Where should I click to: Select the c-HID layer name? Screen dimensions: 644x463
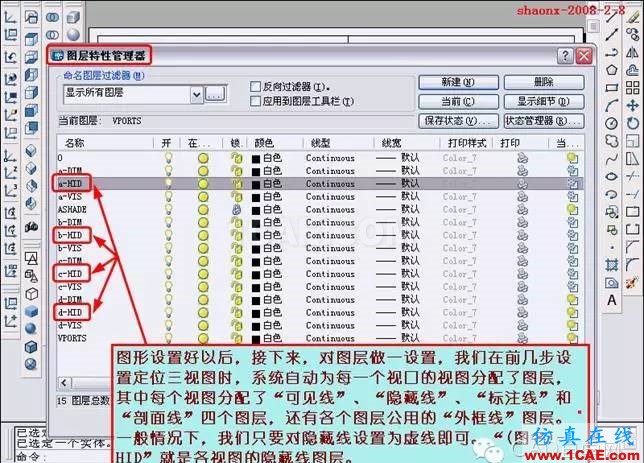click(x=70, y=274)
